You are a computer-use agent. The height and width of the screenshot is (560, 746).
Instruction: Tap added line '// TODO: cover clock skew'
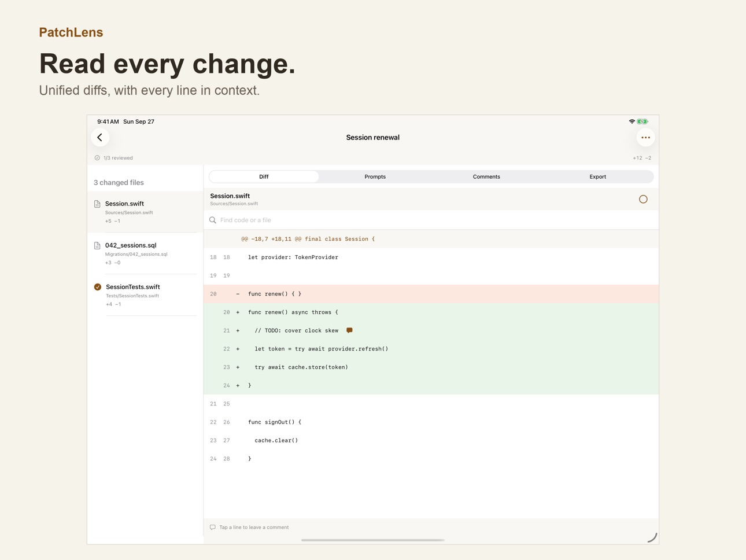(x=431, y=330)
